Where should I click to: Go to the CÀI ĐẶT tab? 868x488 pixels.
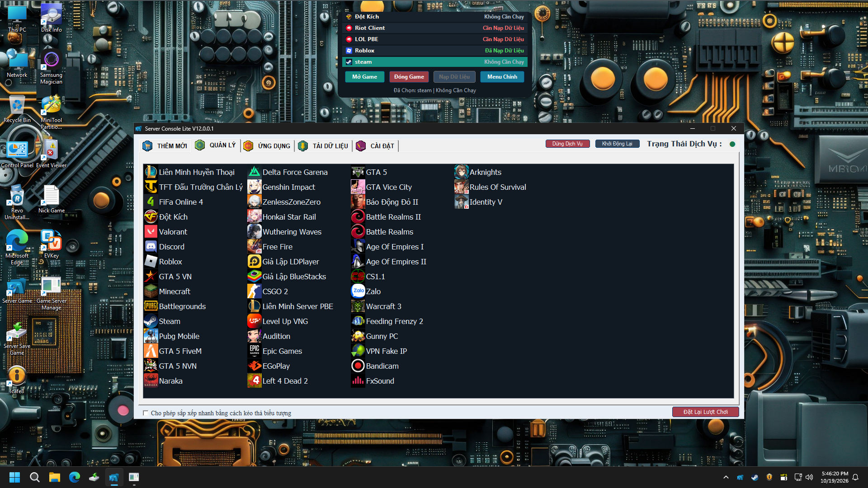coord(376,145)
